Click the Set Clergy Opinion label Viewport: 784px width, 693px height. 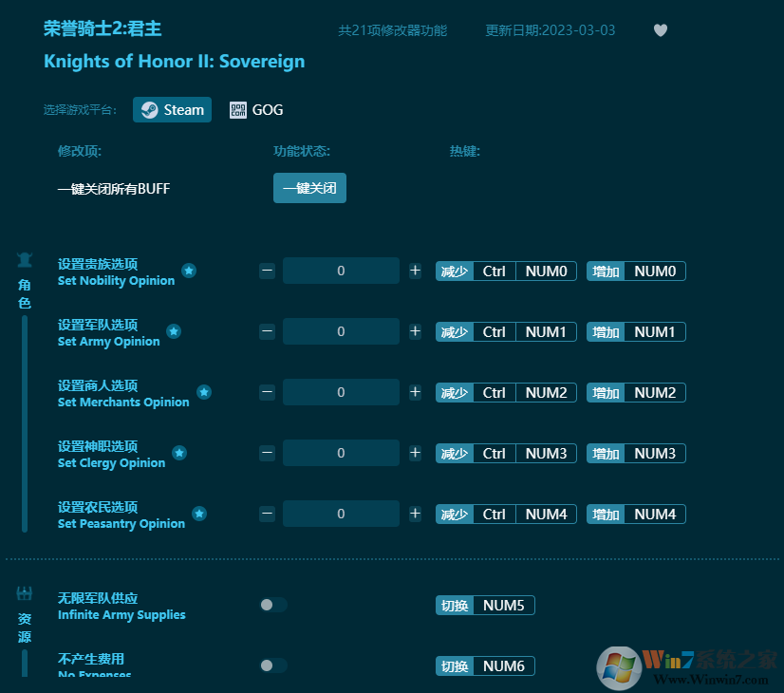click(111, 463)
